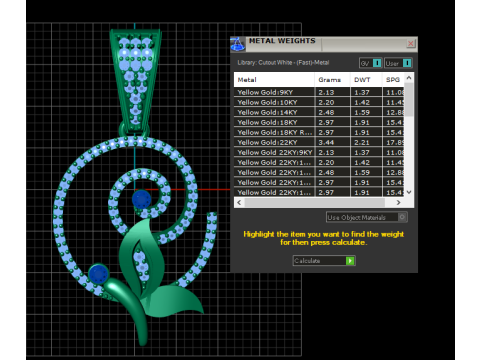The height and width of the screenshot is (360, 480).
Task: Click the large blue center gemstone
Action: tap(142, 199)
